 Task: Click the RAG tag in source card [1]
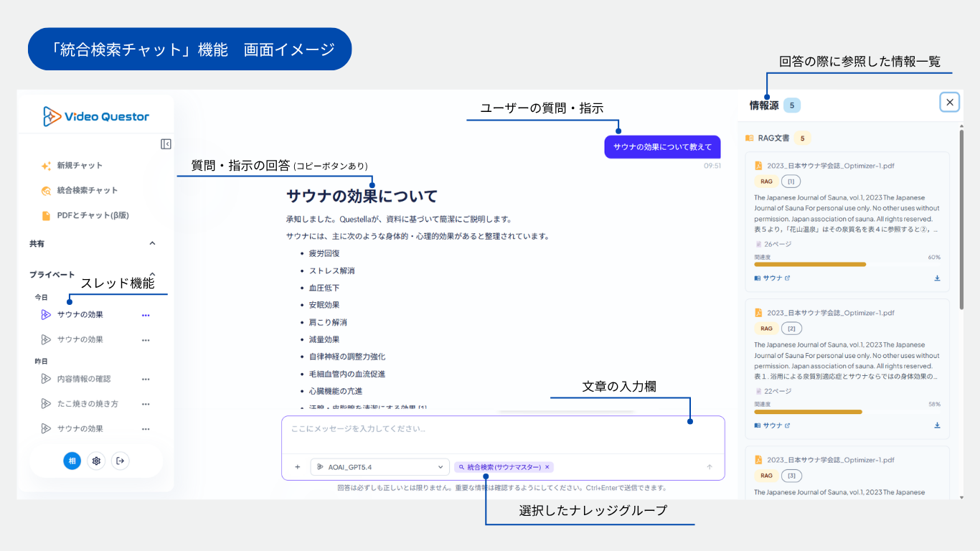[x=766, y=182]
